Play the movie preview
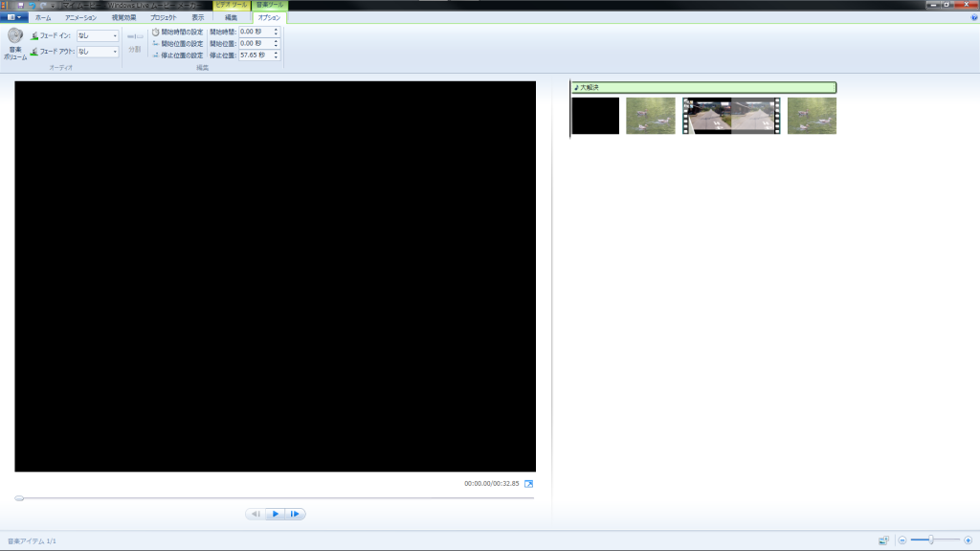 pos(275,514)
